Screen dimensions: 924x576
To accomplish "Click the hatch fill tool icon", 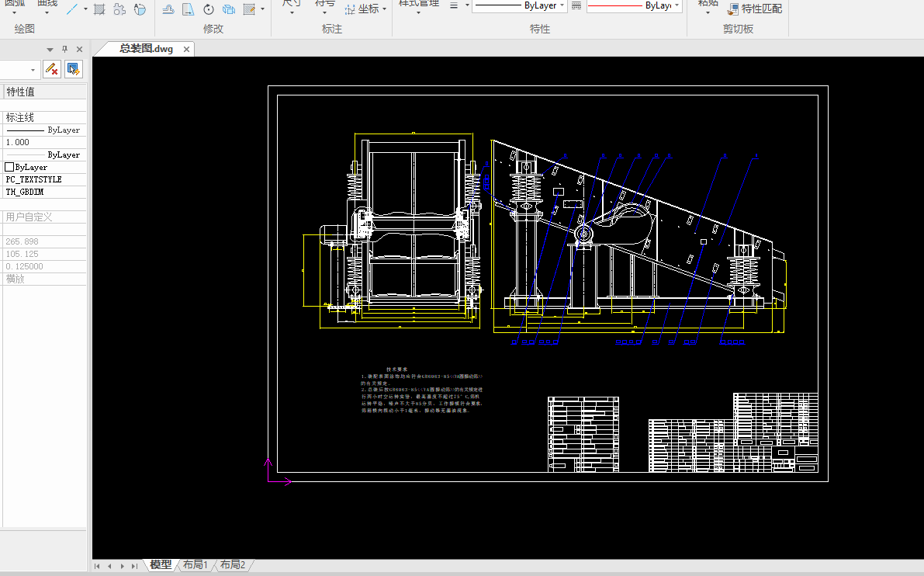I will click(x=99, y=9).
